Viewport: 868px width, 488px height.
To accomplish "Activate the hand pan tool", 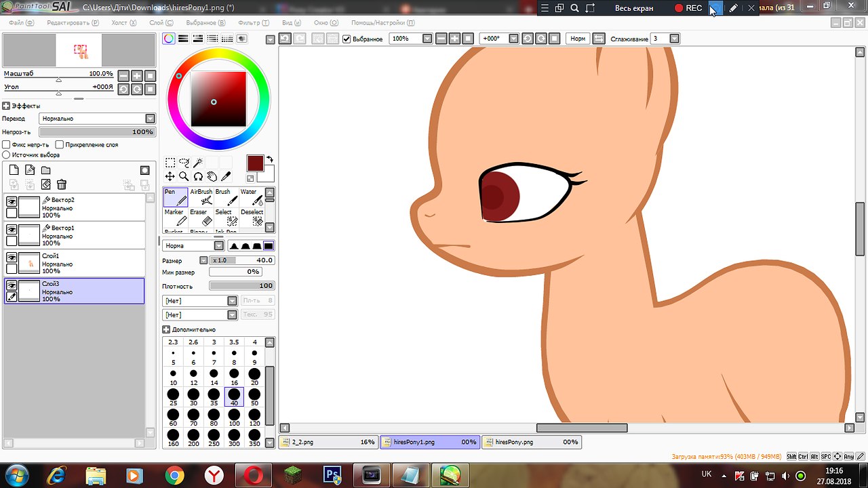I will [x=212, y=176].
